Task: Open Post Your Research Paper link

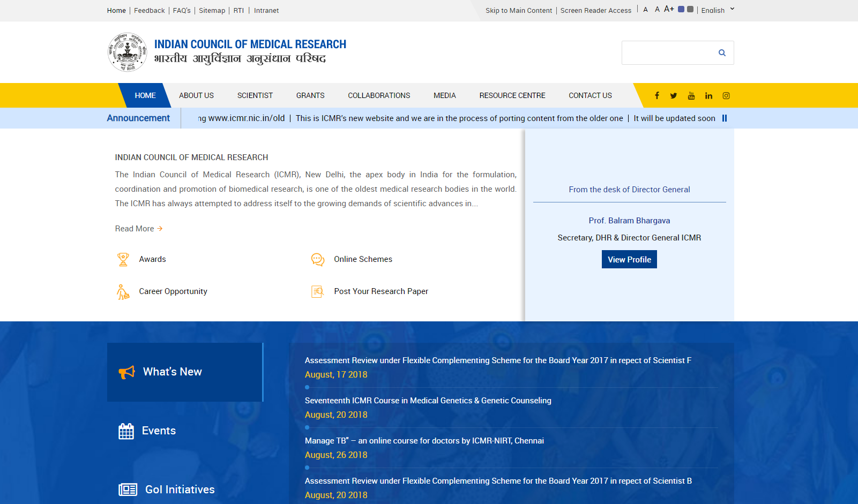Action: click(381, 291)
